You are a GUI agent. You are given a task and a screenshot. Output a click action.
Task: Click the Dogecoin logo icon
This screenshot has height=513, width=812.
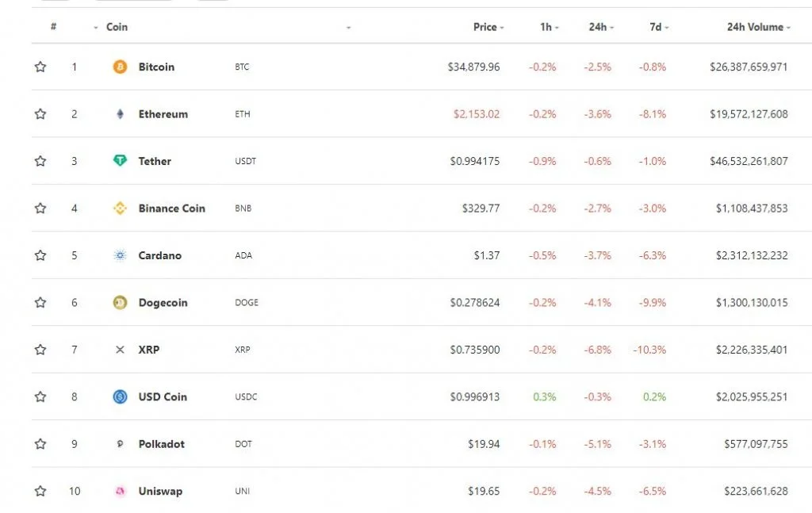pyautogui.click(x=120, y=302)
